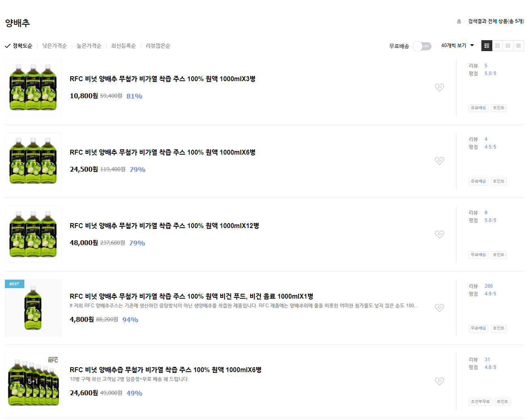Click struck-through price 237,600원
The width and height of the screenshot is (528, 420).
coord(113,243)
